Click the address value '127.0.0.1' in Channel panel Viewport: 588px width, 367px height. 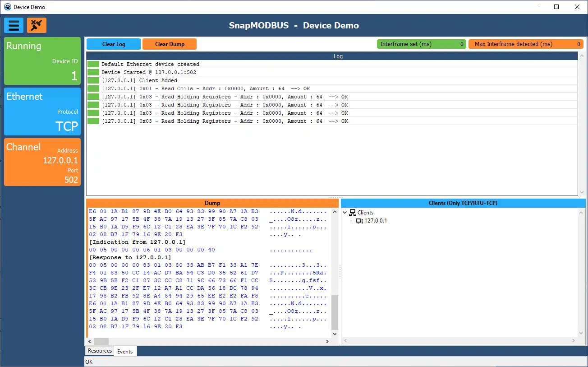(x=60, y=160)
